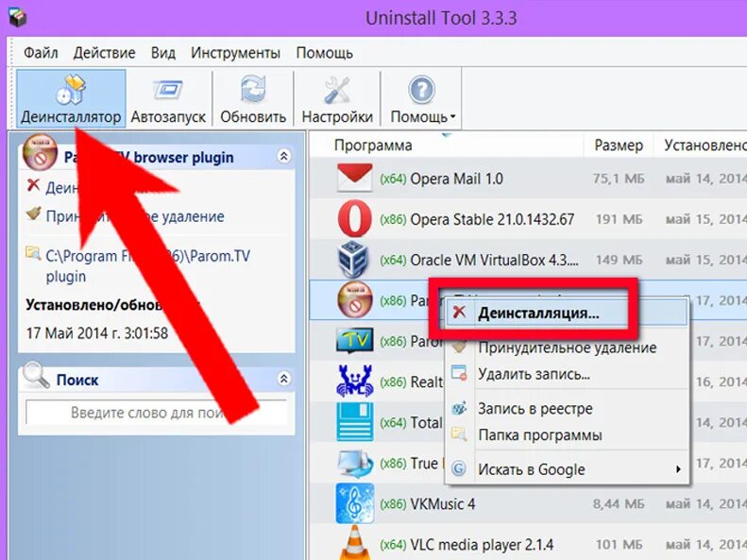Choose Деинсталляция... in the context menu
The height and width of the screenshot is (560, 747).
click(x=567, y=313)
